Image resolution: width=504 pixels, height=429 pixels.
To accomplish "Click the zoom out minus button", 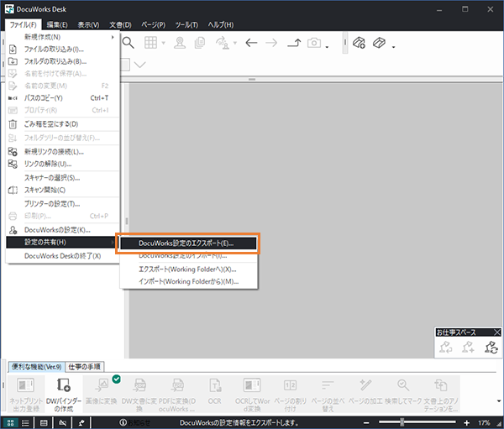I will [x=366, y=422].
